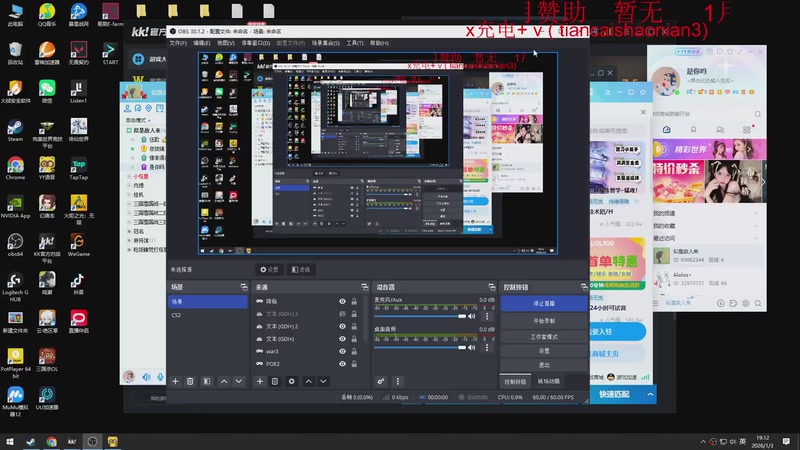The width and height of the screenshot is (800, 450).
Task: Open WeGame desktop shortcut
Action: (78, 244)
